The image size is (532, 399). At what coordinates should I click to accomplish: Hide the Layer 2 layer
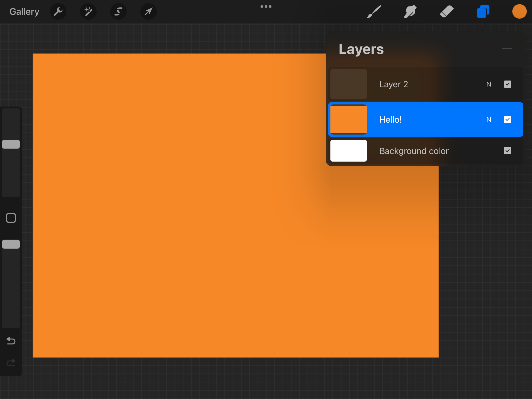(x=507, y=84)
